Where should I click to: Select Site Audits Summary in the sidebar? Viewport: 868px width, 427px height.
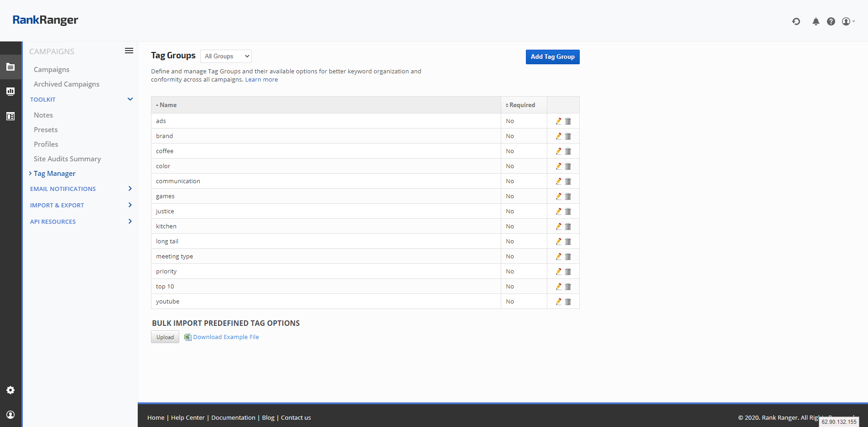pyautogui.click(x=67, y=159)
